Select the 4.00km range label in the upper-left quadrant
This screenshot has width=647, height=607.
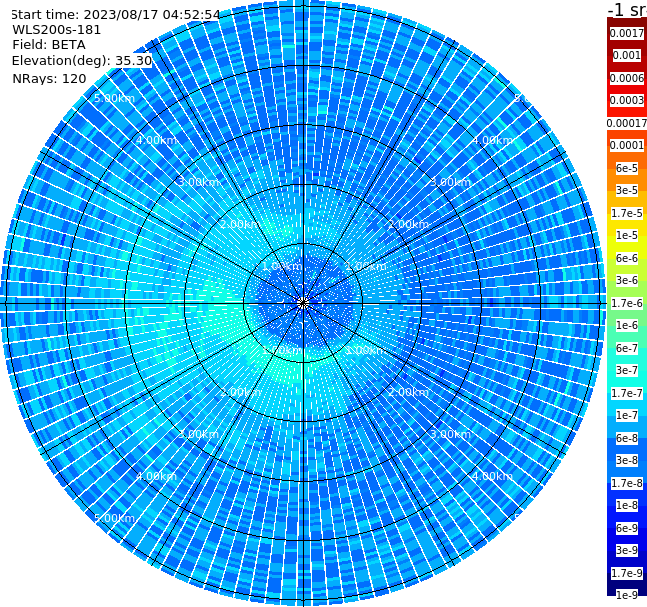(156, 140)
